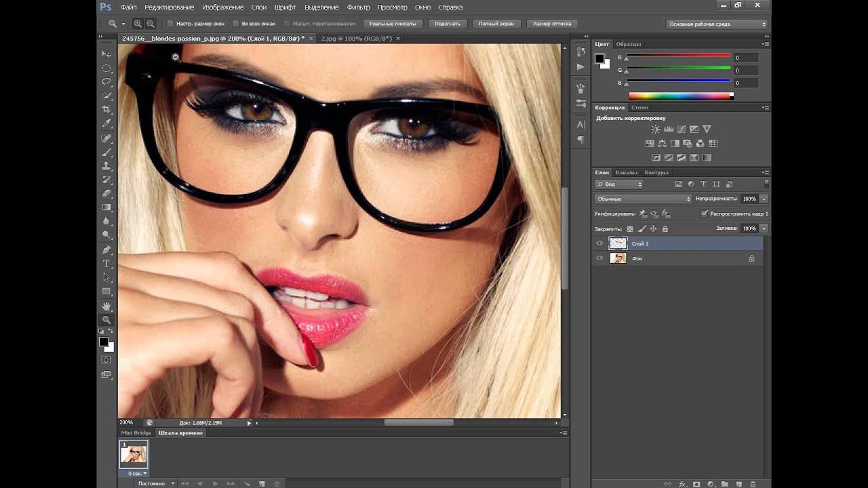Click the Zoom Out magnifier option
Image resolution: width=868 pixels, height=488 pixels.
150,24
